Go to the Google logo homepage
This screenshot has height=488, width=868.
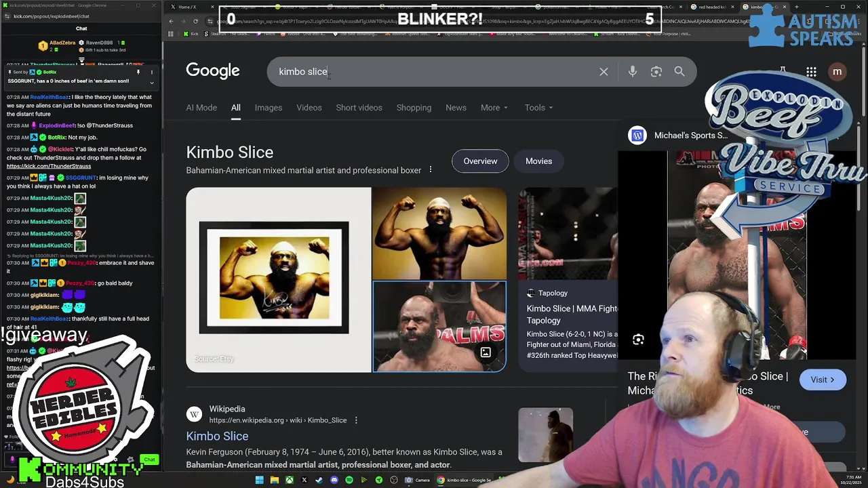[213, 71]
